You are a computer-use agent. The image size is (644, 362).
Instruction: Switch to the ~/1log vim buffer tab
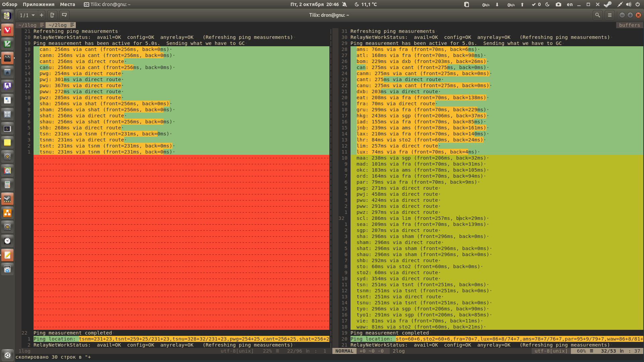pyautogui.click(x=28, y=25)
